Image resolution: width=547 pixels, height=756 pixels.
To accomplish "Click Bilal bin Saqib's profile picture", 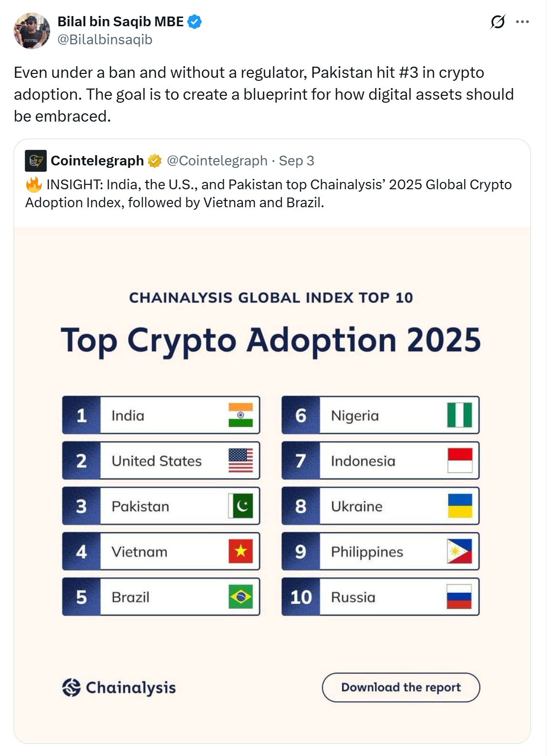I will 32,30.
